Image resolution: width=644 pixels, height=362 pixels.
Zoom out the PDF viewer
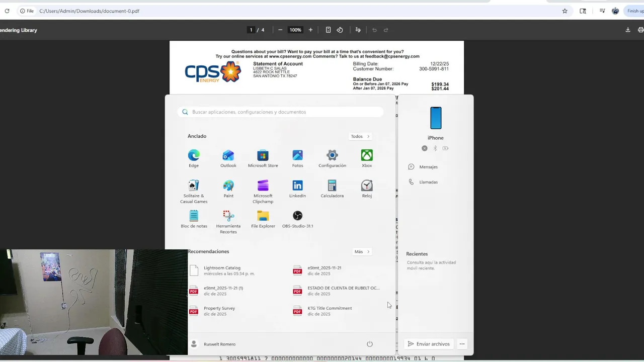pyautogui.click(x=280, y=30)
